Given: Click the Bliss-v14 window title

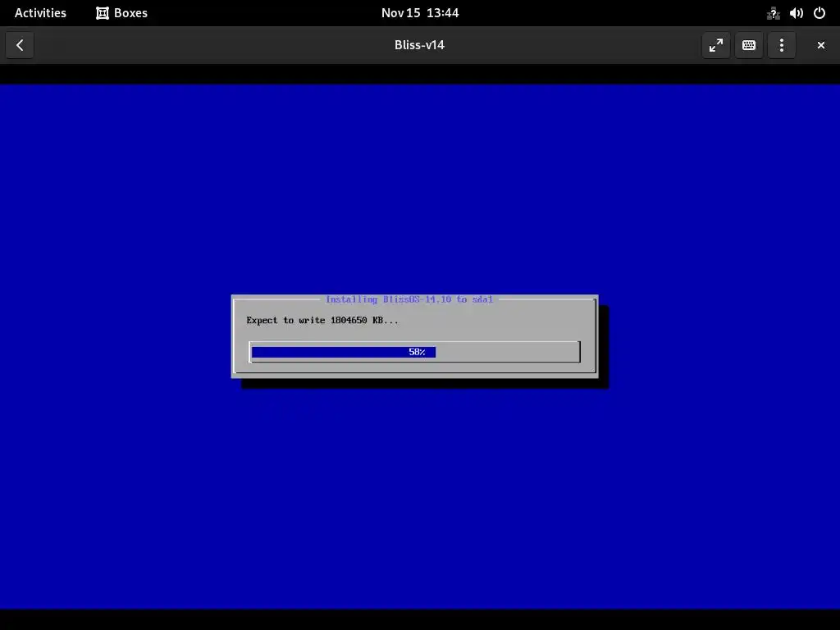Looking at the screenshot, I should pos(419,45).
